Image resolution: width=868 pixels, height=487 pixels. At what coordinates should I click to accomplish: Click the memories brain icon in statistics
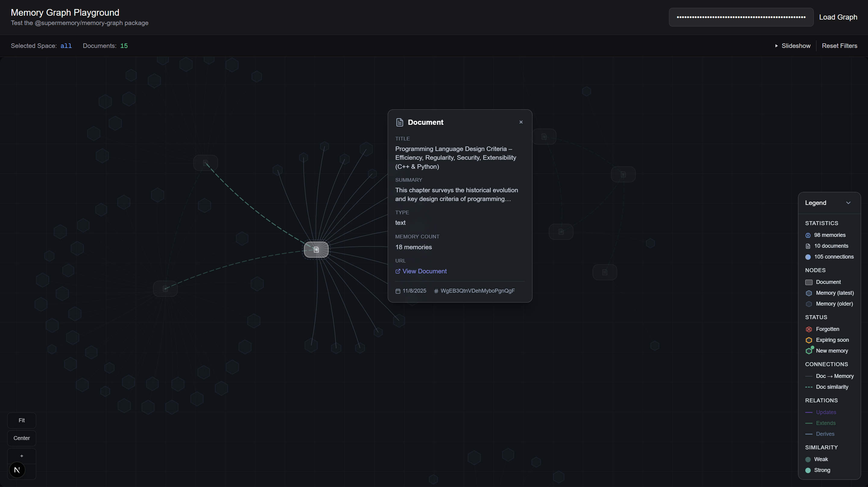point(808,235)
